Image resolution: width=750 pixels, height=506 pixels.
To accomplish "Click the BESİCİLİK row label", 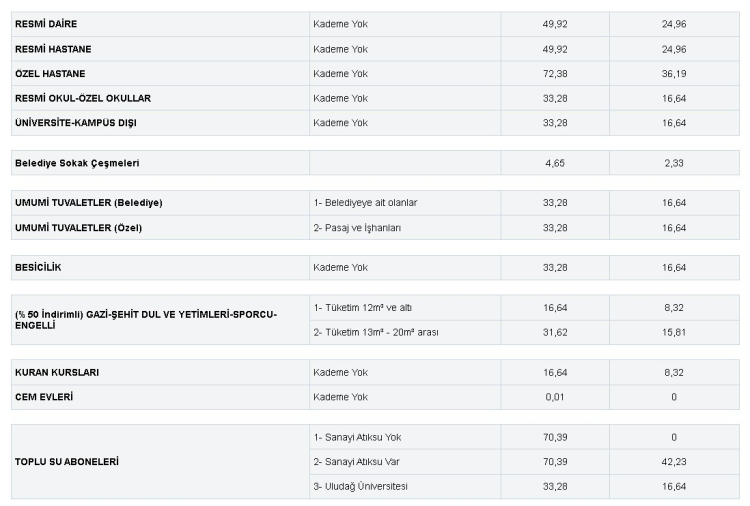I will (44, 267).
